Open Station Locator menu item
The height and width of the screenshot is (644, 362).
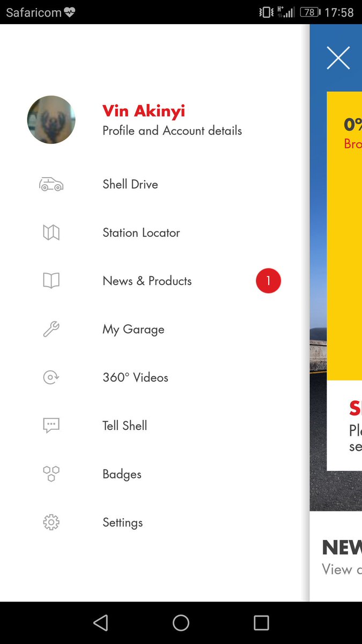tap(141, 232)
